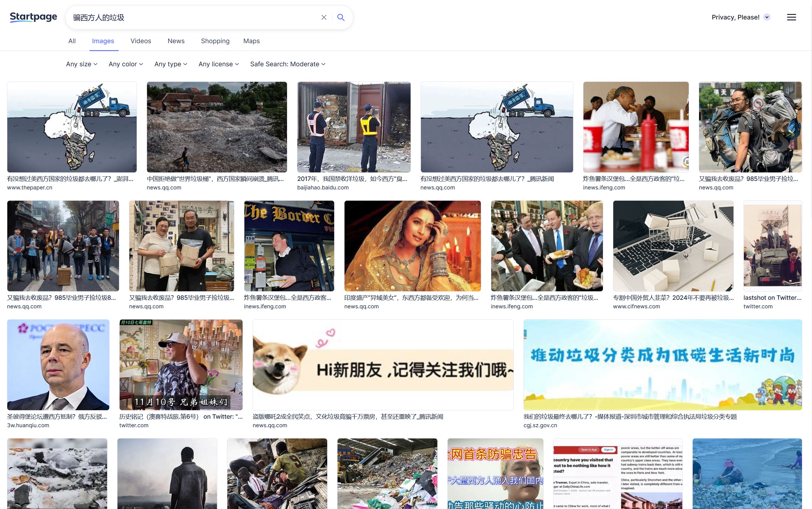812x509 pixels.
Task: Click 3w.huanqiu.com source link
Action: click(x=28, y=425)
